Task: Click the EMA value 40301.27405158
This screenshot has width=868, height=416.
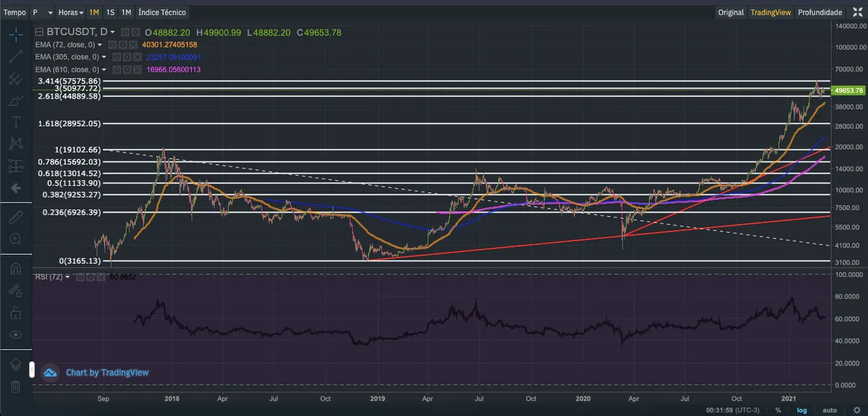Action: point(170,45)
